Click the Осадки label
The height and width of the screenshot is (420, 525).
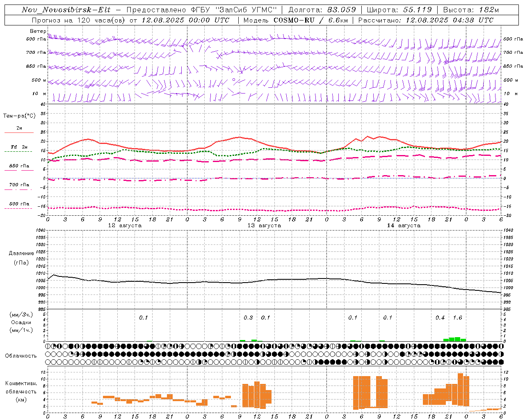click(22, 322)
